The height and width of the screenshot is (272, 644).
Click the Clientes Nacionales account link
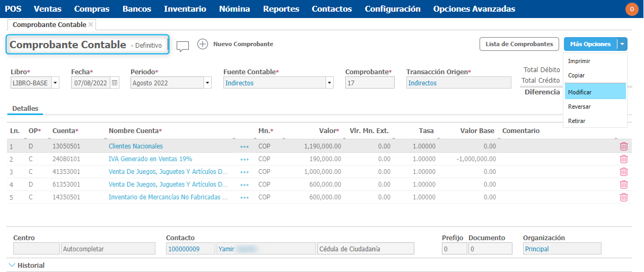tap(136, 146)
